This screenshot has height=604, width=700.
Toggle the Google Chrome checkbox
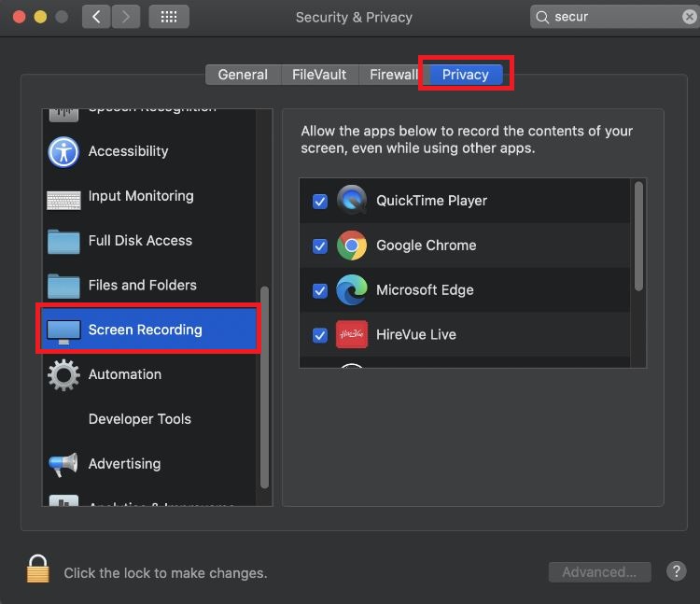click(x=320, y=246)
